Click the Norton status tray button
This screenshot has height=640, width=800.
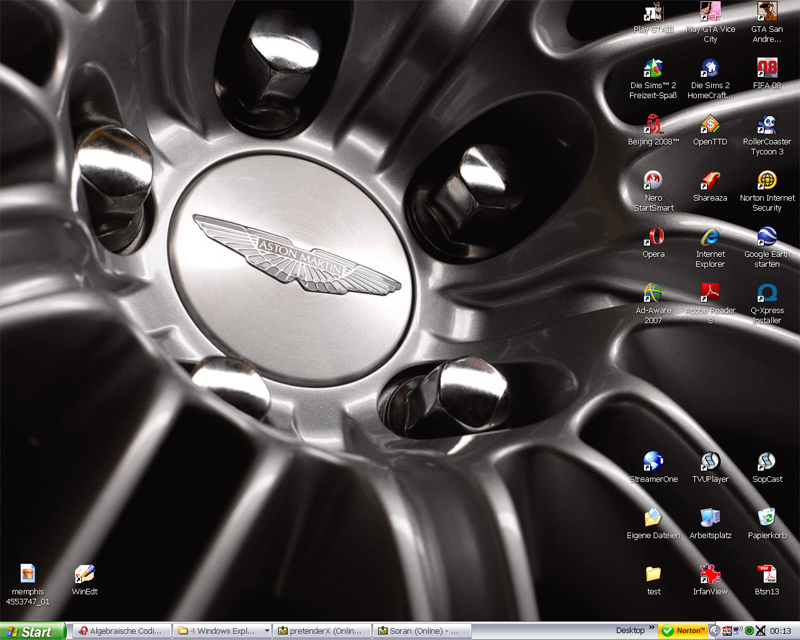click(x=684, y=631)
